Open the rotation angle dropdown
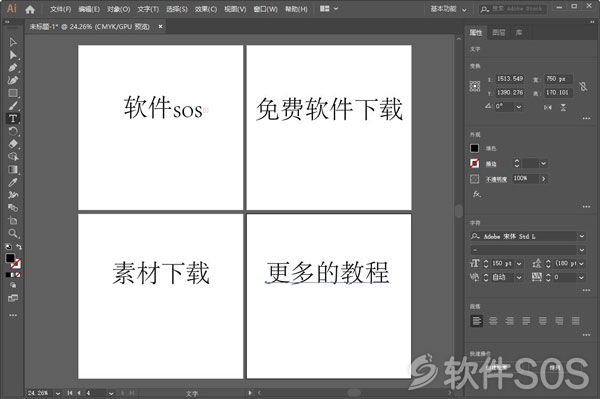The image size is (600, 399). 519,107
